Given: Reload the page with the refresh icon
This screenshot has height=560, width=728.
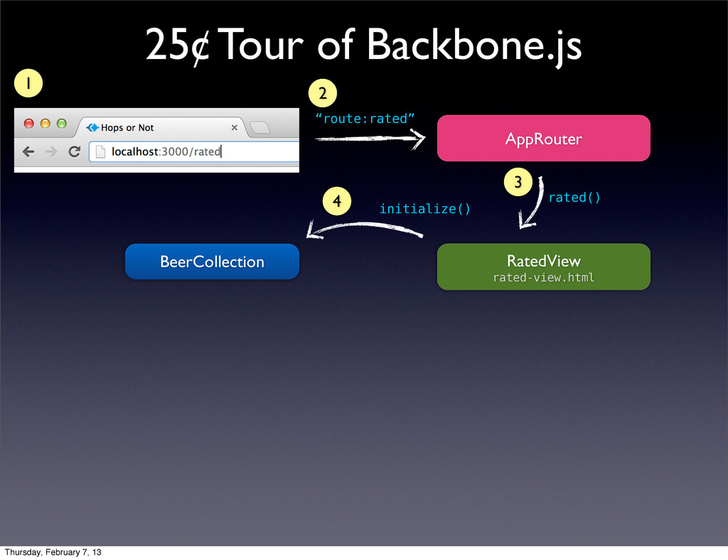Looking at the screenshot, I should [x=74, y=151].
